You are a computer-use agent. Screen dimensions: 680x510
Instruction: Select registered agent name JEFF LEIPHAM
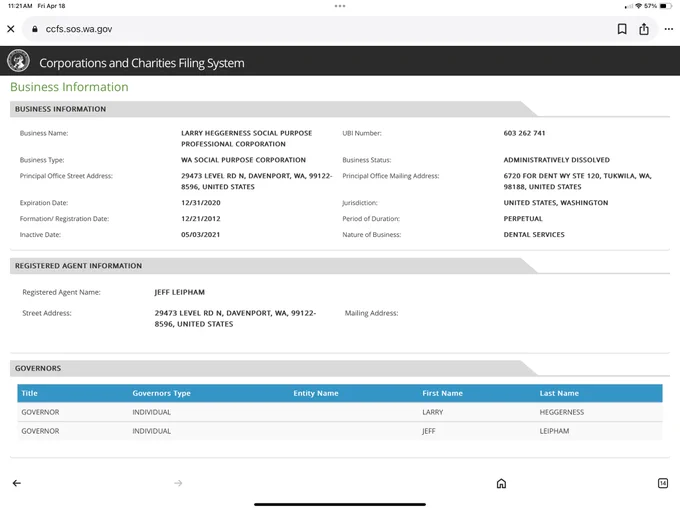coord(180,292)
